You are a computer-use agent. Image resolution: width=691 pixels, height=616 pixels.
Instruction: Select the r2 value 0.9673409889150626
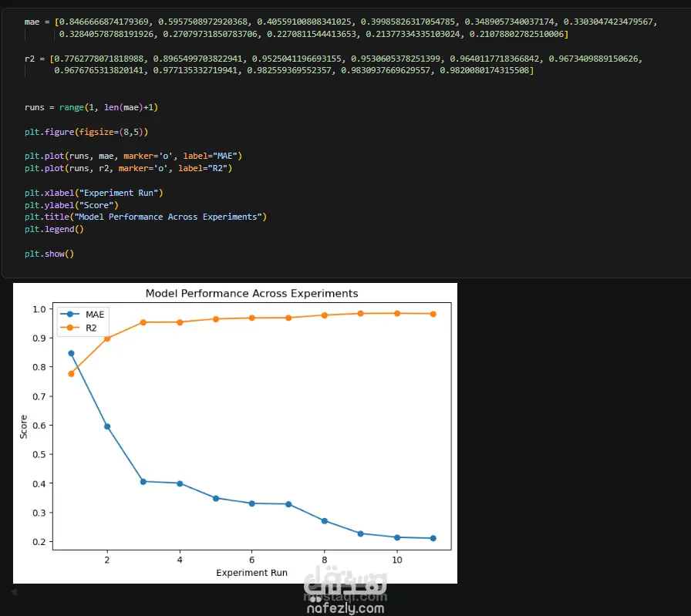(x=593, y=59)
